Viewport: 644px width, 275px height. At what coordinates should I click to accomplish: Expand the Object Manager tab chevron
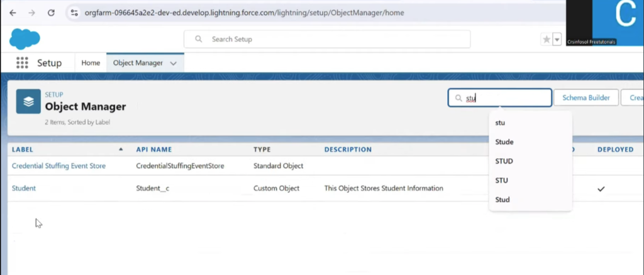(x=174, y=63)
